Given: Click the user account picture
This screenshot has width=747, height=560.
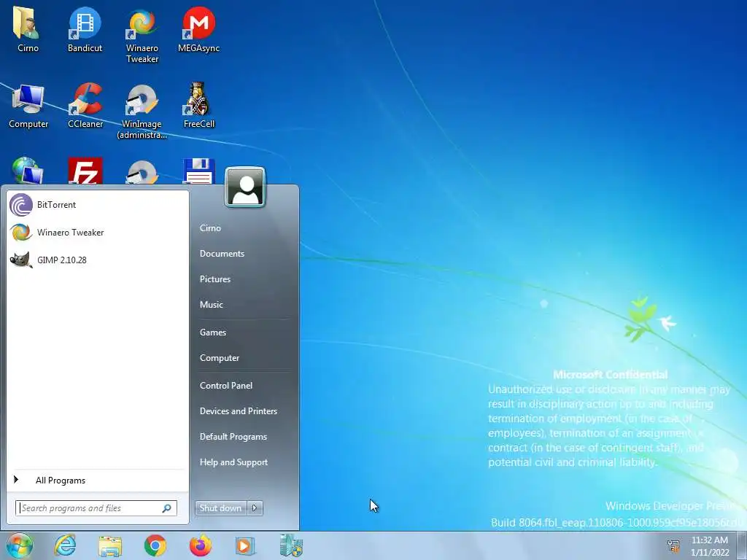Looking at the screenshot, I should 245,187.
